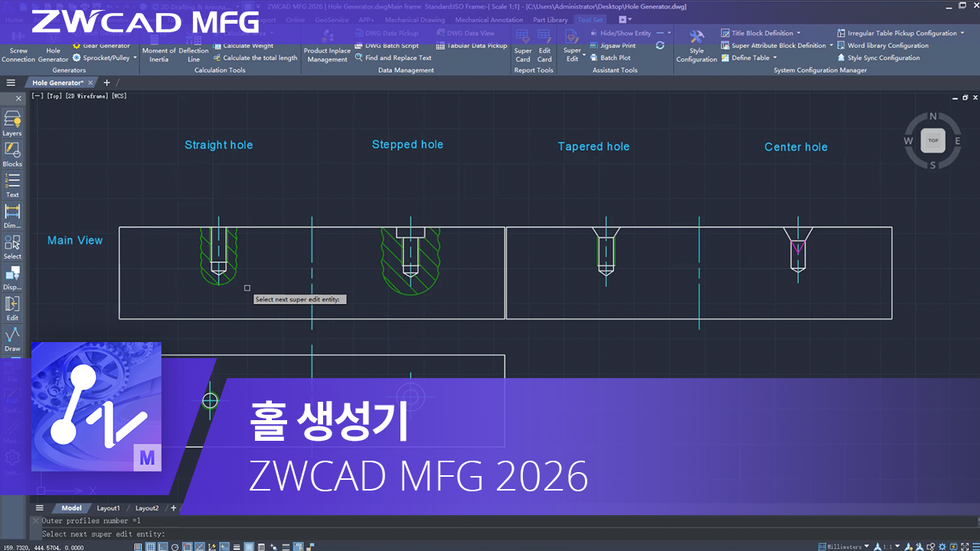Open Tabular Data Pickup tool
The image size is (980, 551).
472,46
